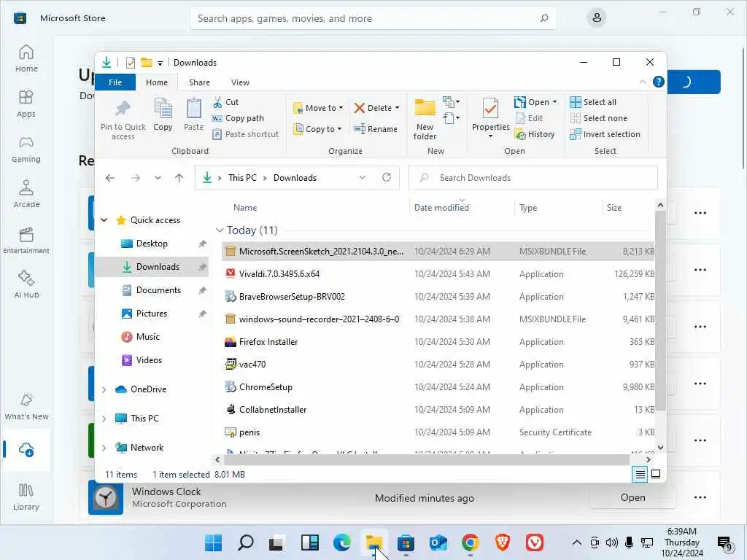Image resolution: width=747 pixels, height=560 pixels.
Task: Click This PC in address breadcrumb
Action: click(x=242, y=178)
